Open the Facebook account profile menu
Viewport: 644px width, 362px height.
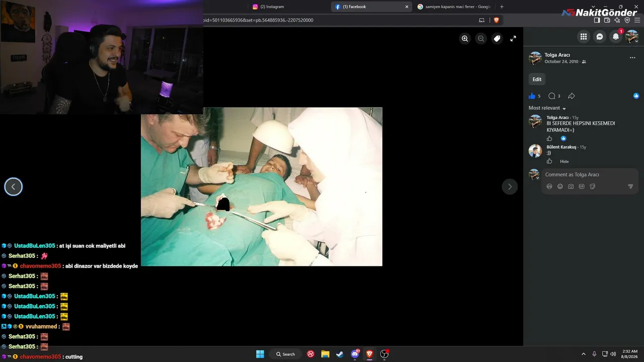[631, 37]
